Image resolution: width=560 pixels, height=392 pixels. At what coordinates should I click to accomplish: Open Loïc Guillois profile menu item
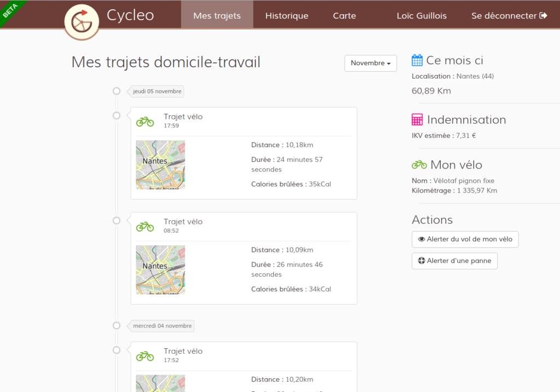click(422, 15)
